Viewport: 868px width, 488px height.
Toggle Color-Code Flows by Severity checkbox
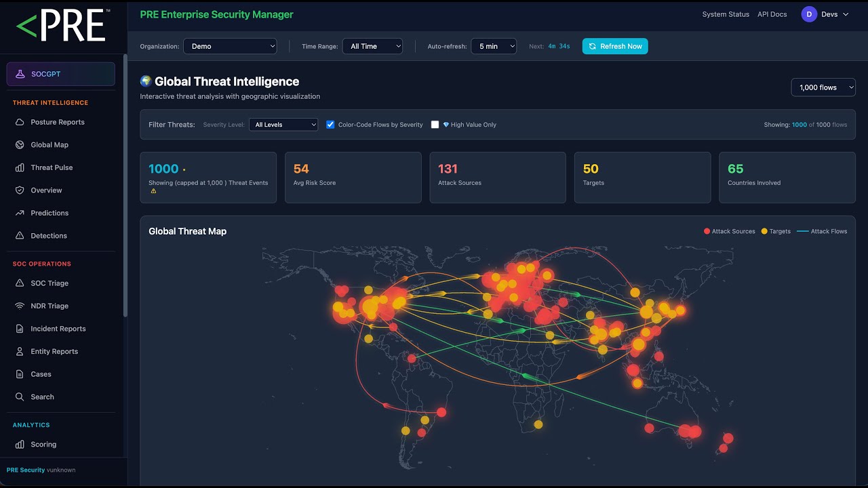(x=330, y=125)
